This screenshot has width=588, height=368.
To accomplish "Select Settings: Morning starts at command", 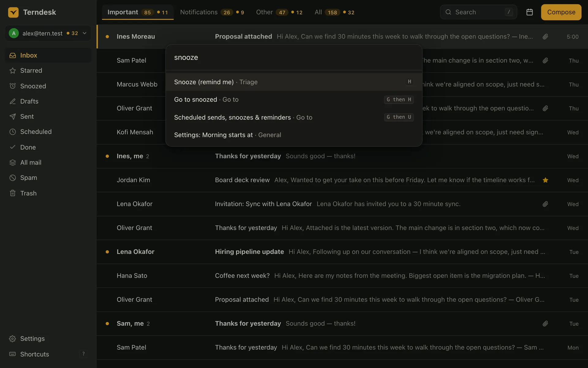I will pos(294,135).
